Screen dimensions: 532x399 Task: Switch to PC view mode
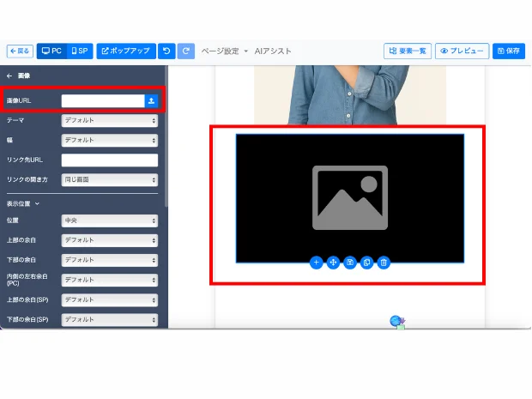pyautogui.click(x=51, y=51)
